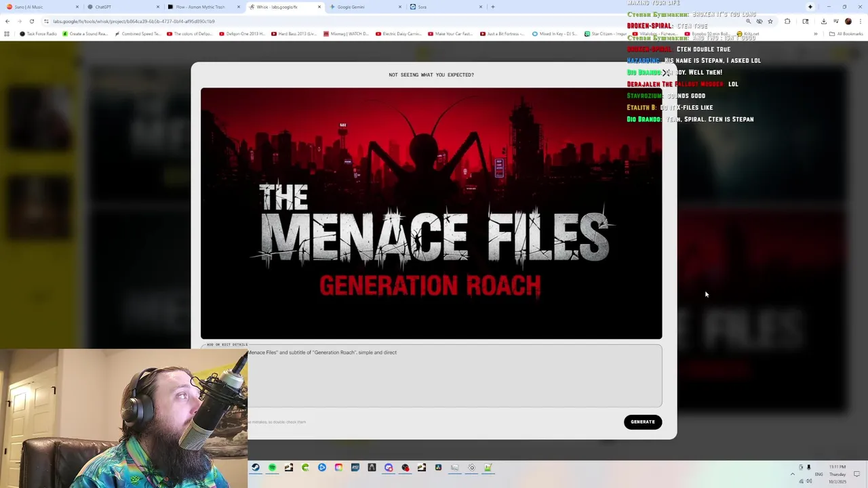This screenshot has height=488, width=868.
Task: Switch the ENG input language indicator
Action: tap(818, 474)
